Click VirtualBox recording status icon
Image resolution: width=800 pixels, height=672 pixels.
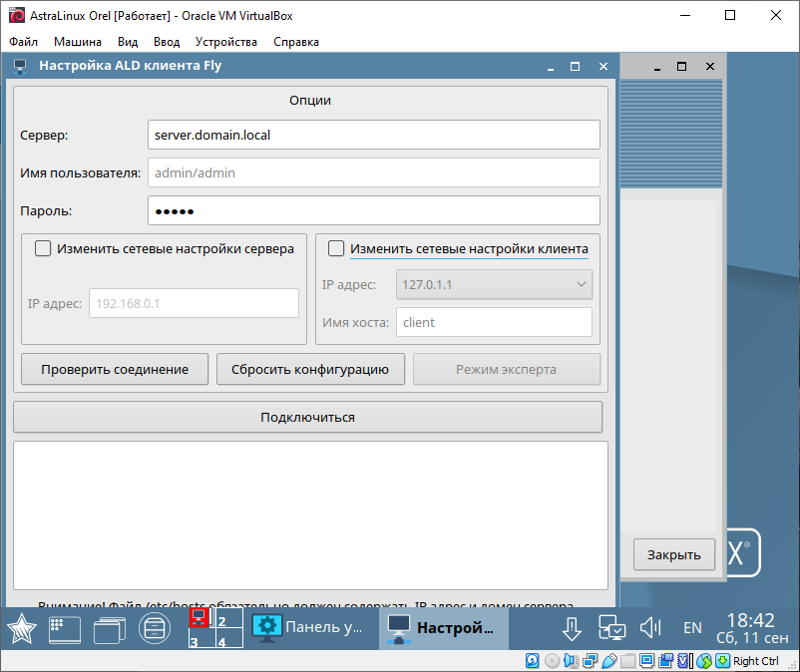click(665, 661)
